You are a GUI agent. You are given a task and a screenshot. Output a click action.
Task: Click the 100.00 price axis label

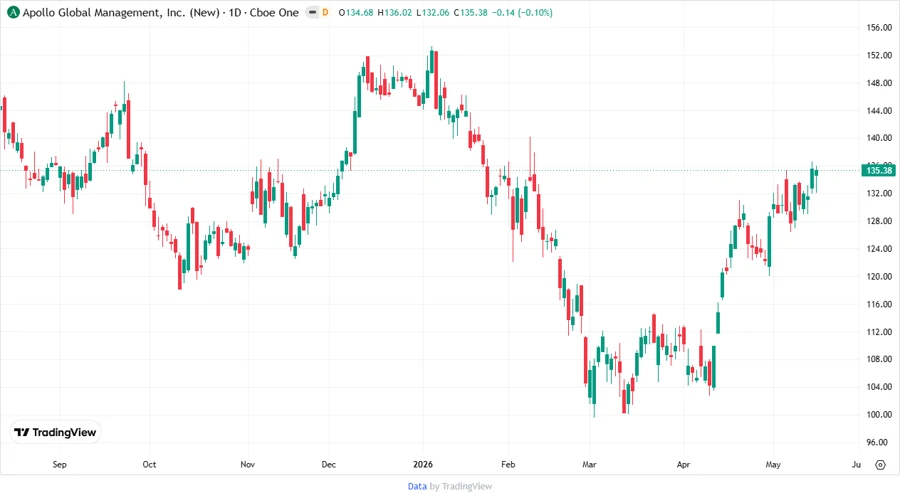coord(879,415)
